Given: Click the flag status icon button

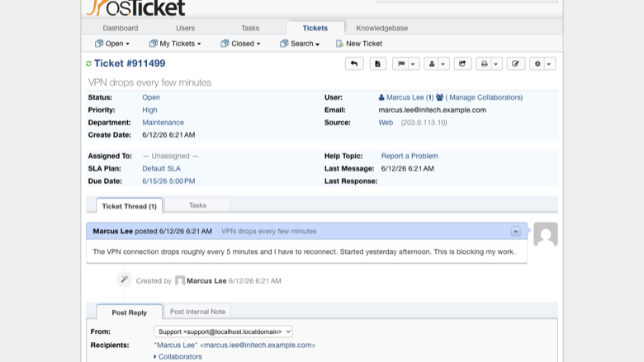Looking at the screenshot, I should coord(401,64).
